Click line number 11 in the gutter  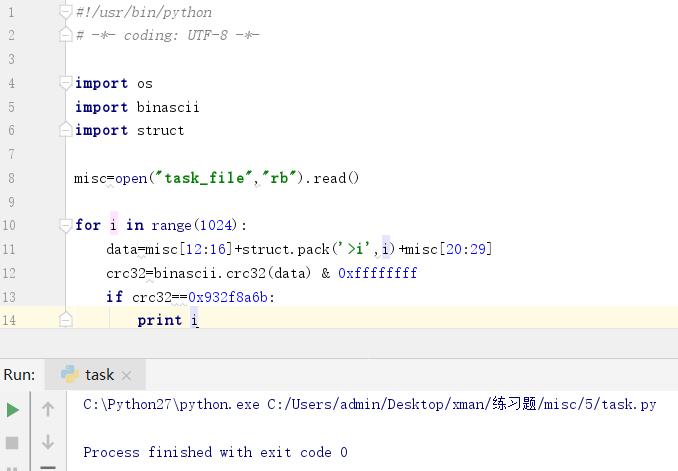[9, 249]
